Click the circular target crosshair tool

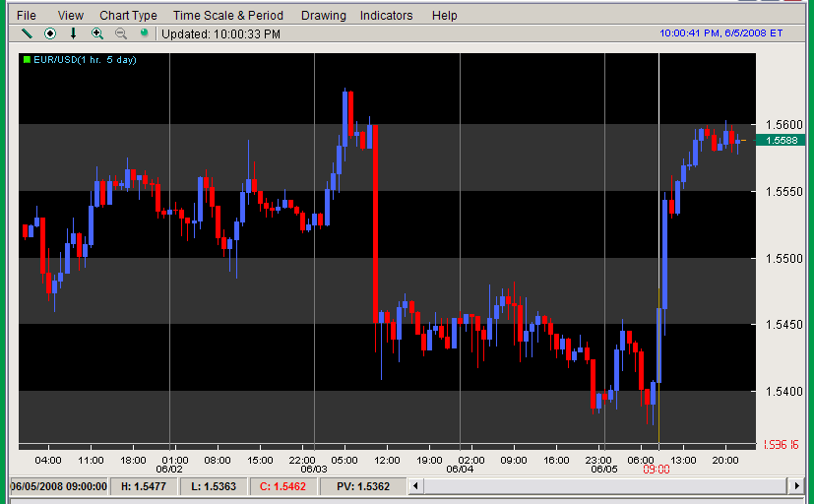[50, 33]
